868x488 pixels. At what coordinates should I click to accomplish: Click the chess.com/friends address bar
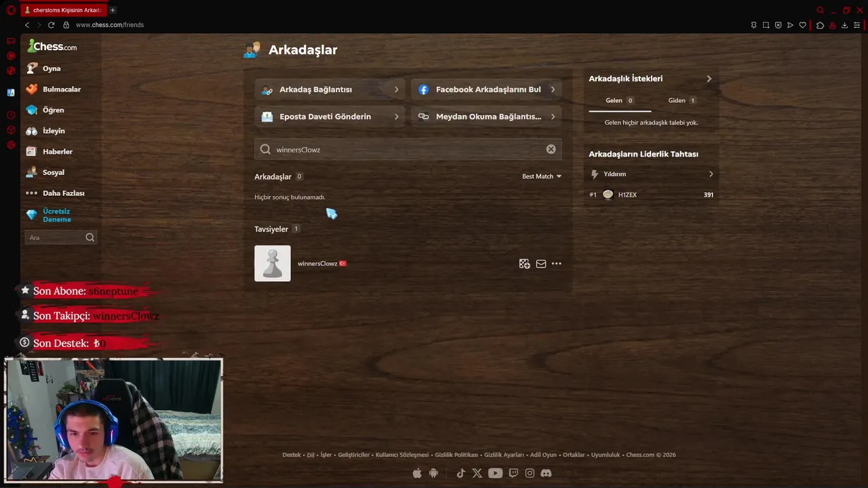[109, 25]
